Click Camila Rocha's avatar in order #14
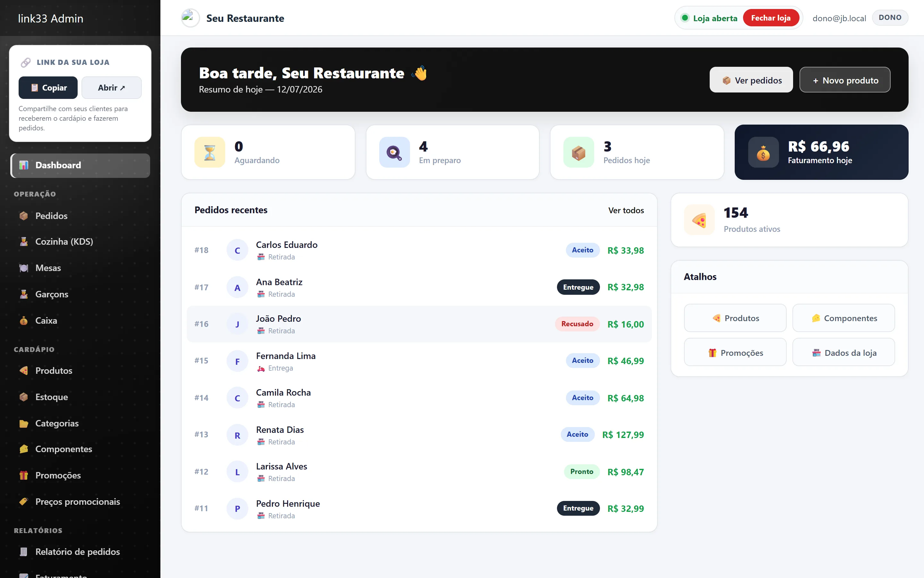The width and height of the screenshot is (924, 578). tap(237, 398)
